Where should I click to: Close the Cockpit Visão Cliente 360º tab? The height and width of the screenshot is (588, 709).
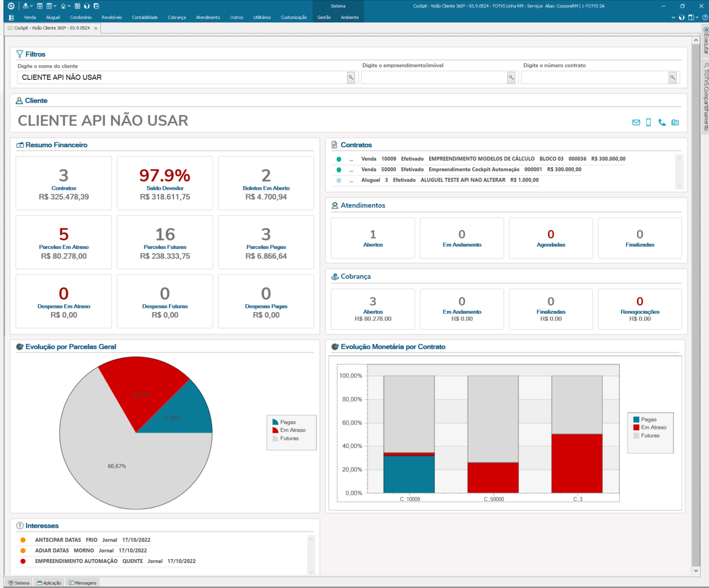[96, 28]
